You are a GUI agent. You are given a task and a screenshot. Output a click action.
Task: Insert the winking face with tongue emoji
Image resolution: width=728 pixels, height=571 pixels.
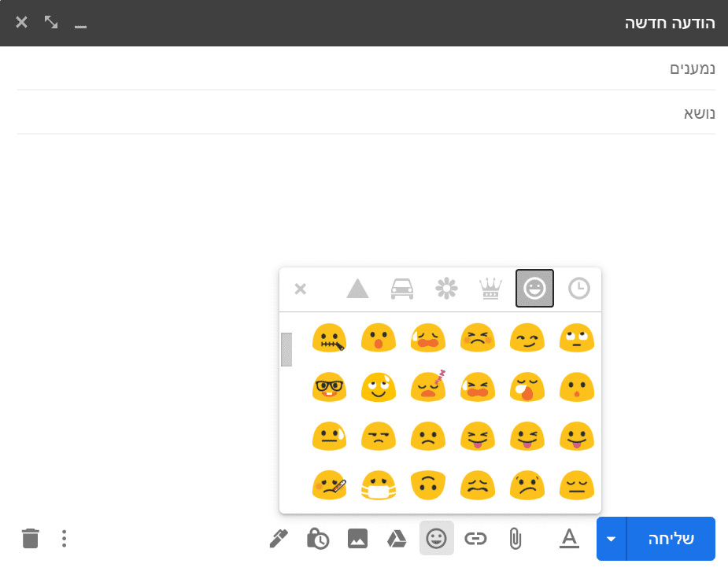click(527, 436)
